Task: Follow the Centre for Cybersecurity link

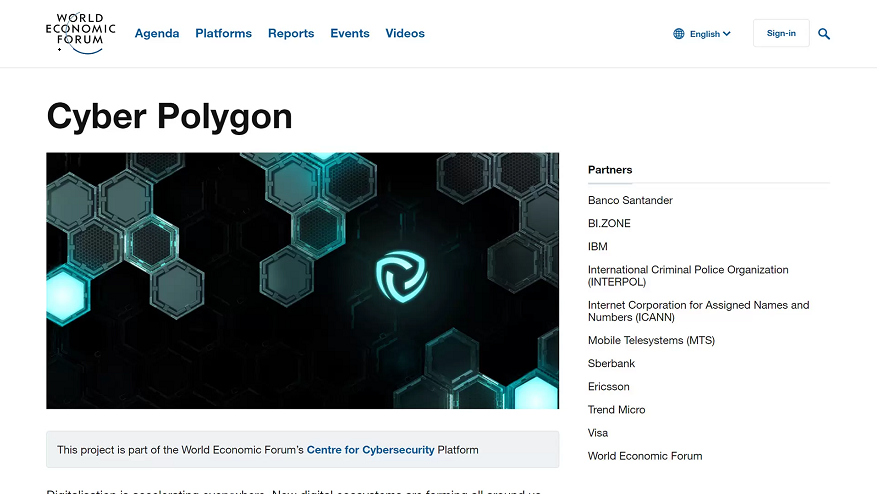Action: point(370,450)
